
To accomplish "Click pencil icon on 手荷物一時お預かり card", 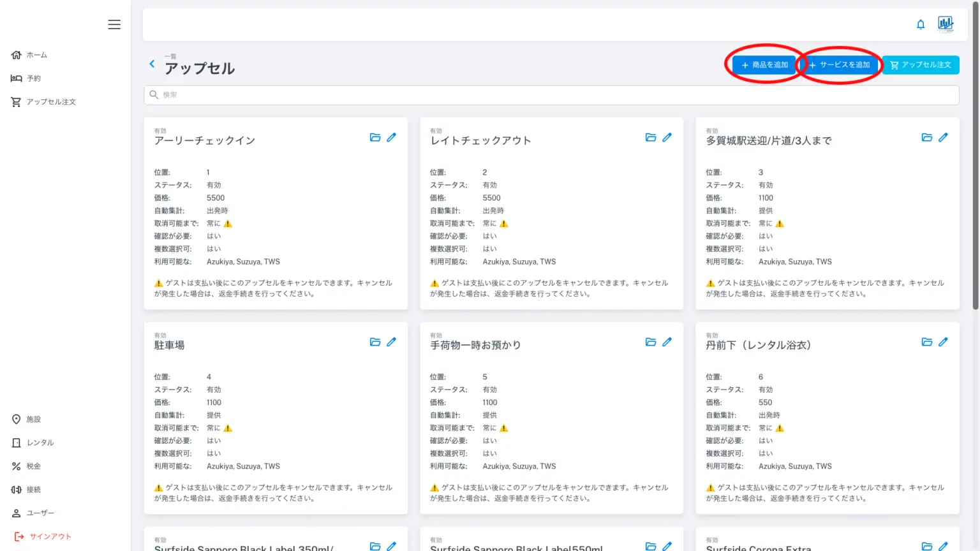I will click(667, 342).
